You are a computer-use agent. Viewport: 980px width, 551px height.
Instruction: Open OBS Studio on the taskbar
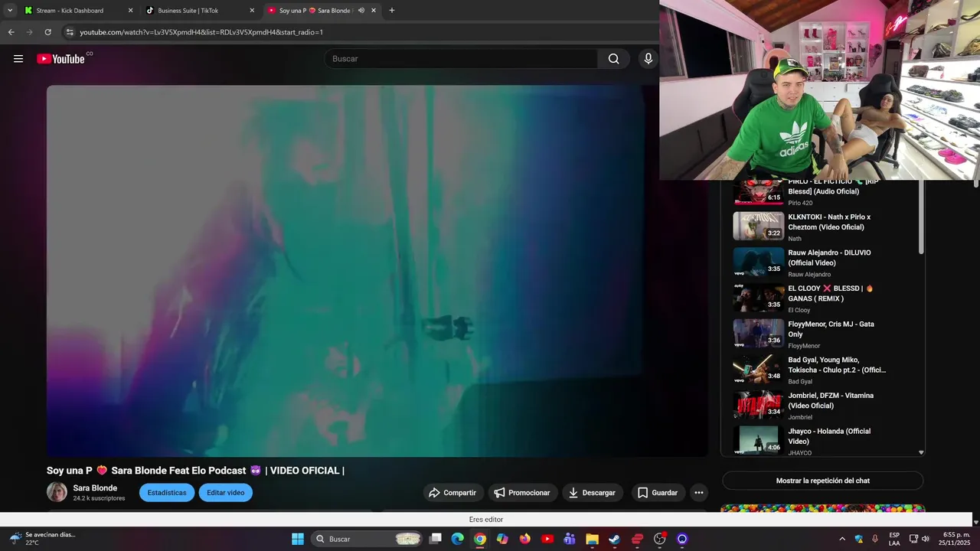coord(660,539)
